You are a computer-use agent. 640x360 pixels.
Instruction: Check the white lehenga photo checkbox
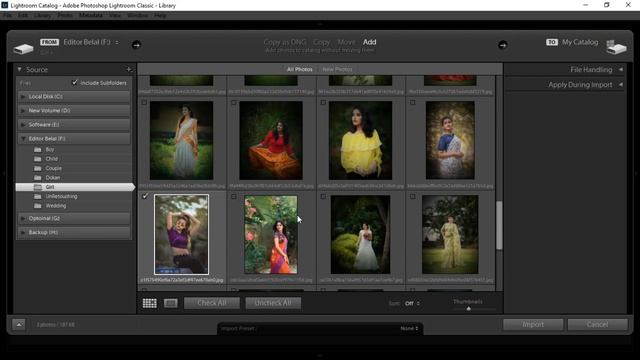(144, 102)
